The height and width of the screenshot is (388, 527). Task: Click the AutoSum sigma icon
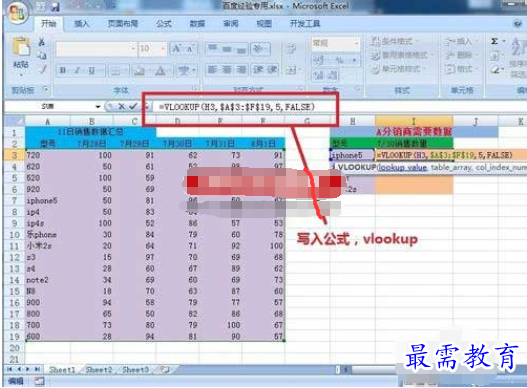(x=494, y=41)
